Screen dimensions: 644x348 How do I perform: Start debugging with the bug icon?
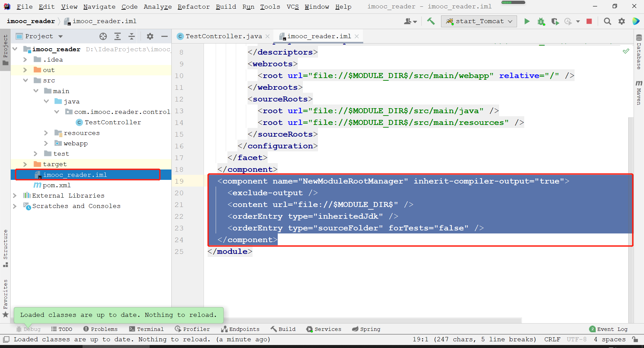coord(541,21)
